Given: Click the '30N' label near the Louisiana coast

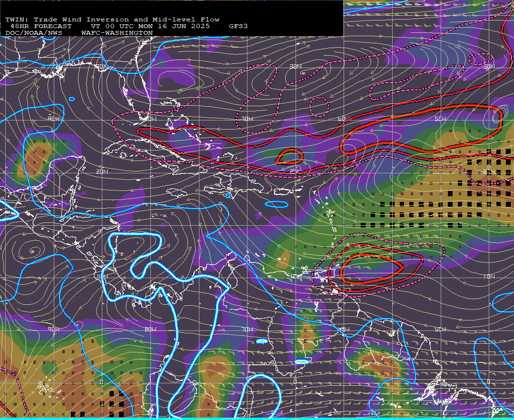Looking at the screenshot, I should pos(102,66).
